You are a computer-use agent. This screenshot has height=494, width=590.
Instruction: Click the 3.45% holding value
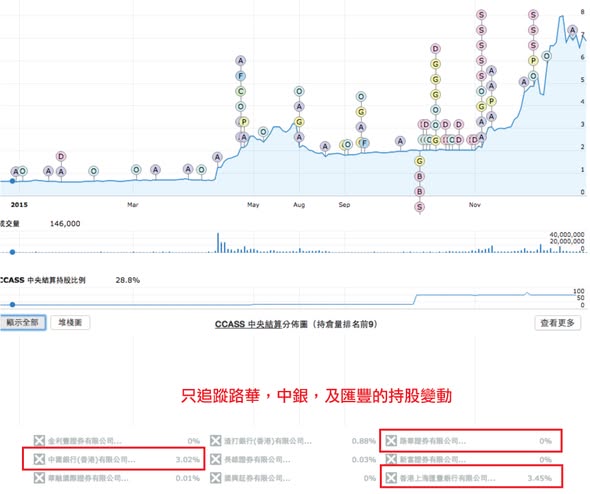point(539,478)
